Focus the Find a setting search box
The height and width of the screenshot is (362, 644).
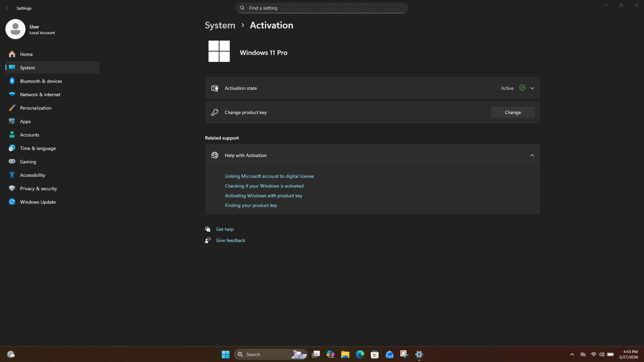pos(322,8)
